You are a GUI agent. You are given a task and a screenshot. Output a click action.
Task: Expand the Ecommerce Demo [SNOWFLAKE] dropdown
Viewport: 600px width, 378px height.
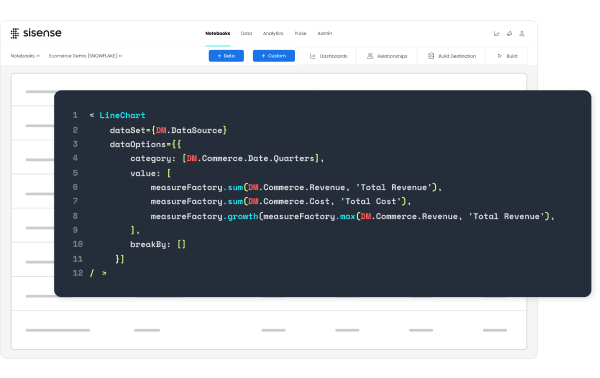pyautogui.click(x=120, y=56)
